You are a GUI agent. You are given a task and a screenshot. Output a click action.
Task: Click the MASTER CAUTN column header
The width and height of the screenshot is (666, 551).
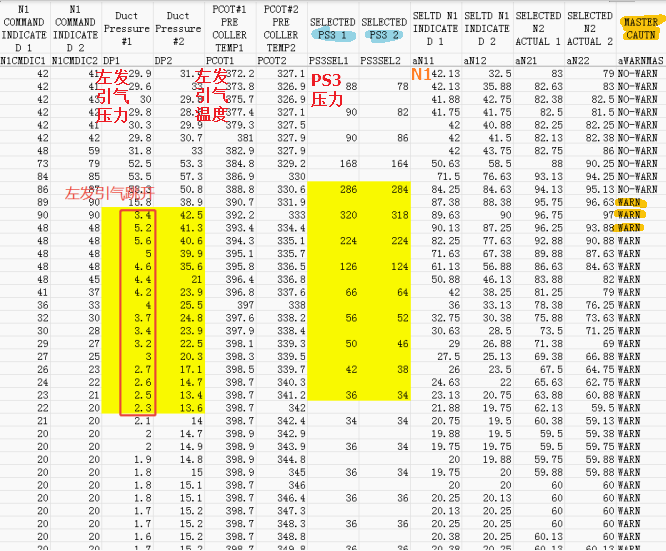pos(639,28)
